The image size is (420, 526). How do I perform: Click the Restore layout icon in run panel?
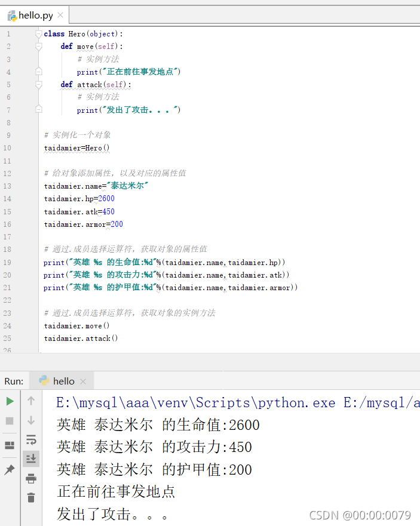pyautogui.click(x=10, y=445)
